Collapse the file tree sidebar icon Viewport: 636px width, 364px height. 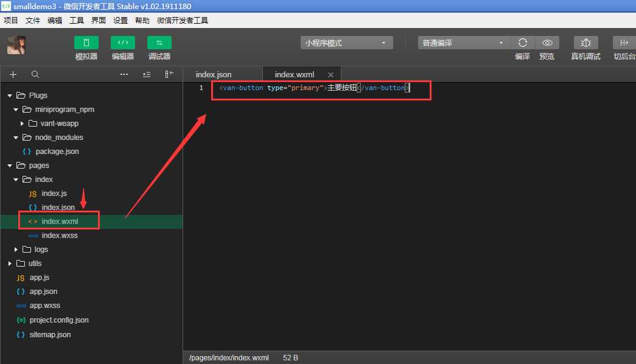pos(169,74)
